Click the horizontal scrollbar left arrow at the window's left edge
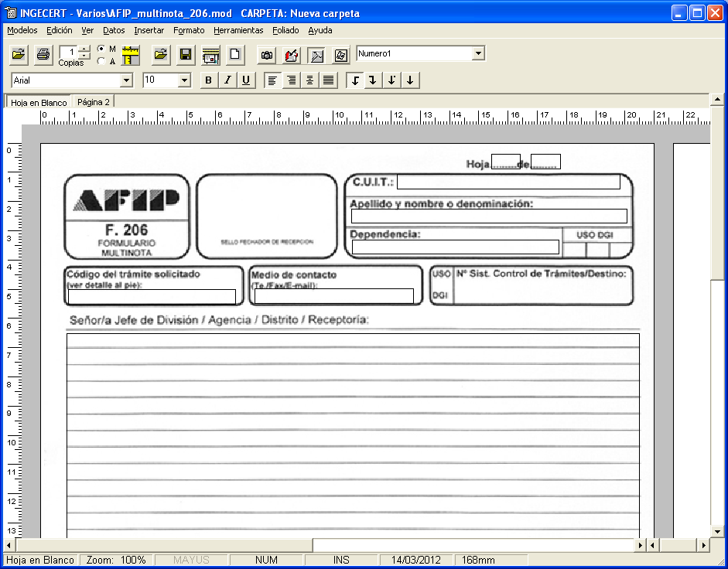 pos(9,545)
